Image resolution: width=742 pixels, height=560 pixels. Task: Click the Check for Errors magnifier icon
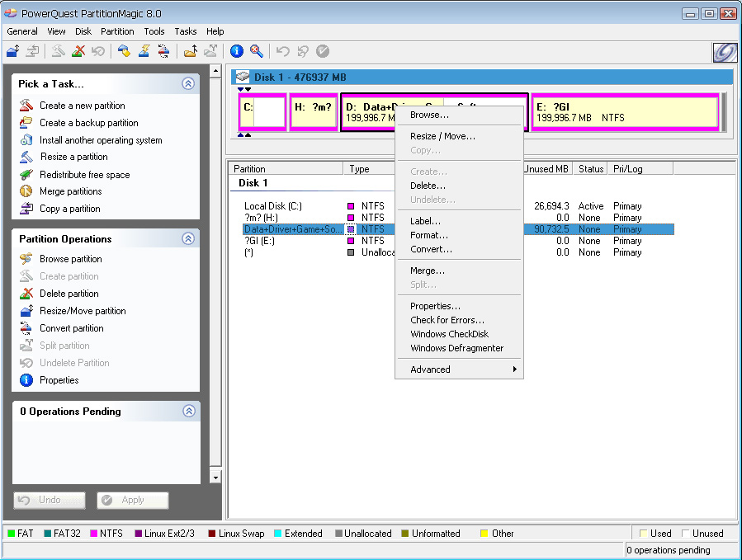pos(257,50)
